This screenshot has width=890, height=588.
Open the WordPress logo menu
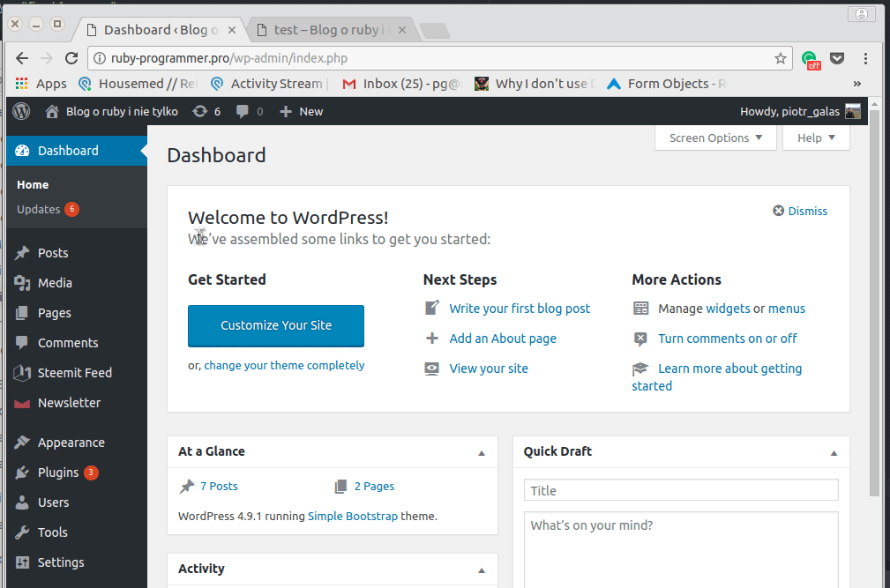coord(21,111)
